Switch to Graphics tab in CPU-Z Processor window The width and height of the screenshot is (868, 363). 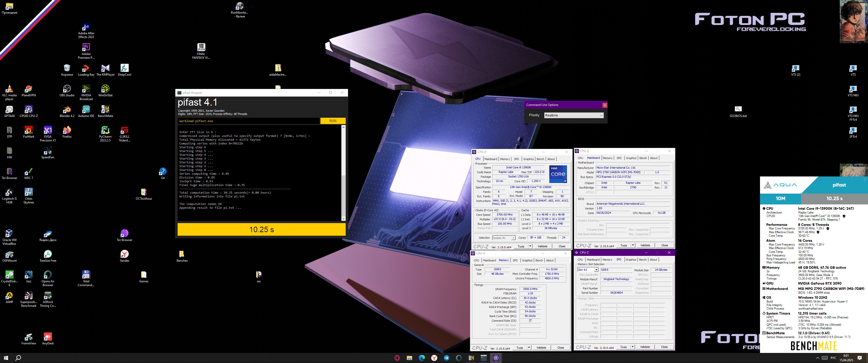(x=528, y=159)
